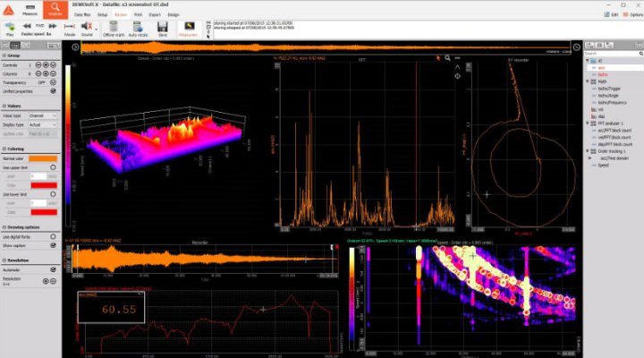Save the data file with Save icon
The image size is (644, 358).
point(163,28)
